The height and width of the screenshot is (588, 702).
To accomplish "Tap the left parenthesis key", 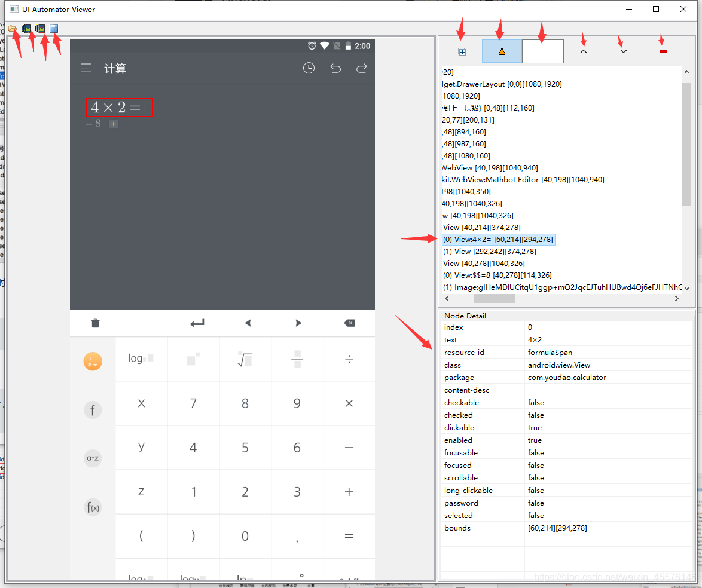I will coord(142,536).
